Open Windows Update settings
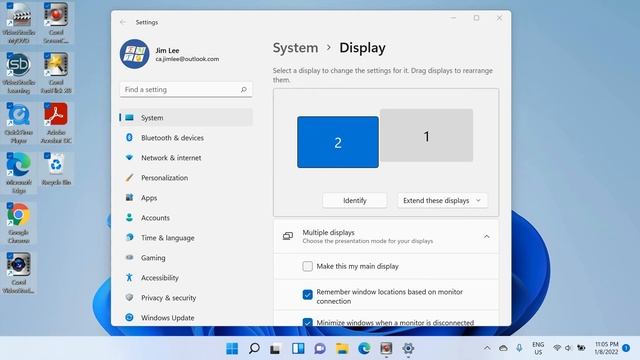This screenshot has width=640, height=360. (186, 318)
